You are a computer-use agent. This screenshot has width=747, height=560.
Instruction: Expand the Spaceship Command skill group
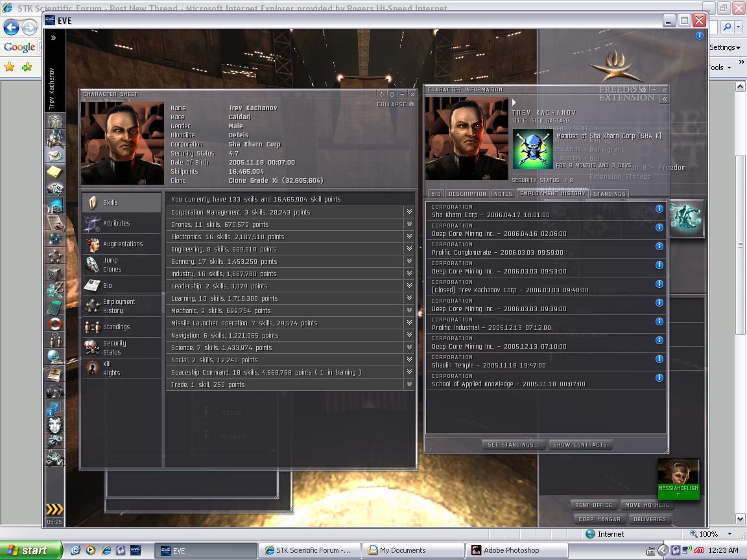409,372
